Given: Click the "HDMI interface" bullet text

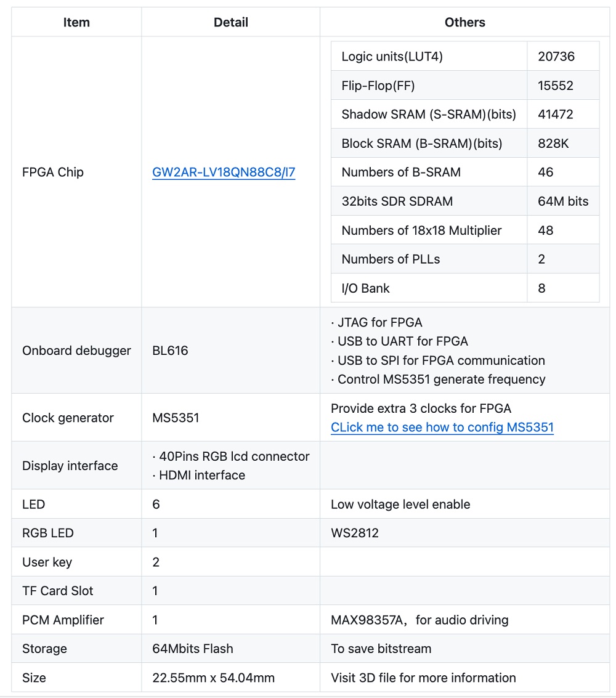Looking at the screenshot, I should click(x=202, y=475).
